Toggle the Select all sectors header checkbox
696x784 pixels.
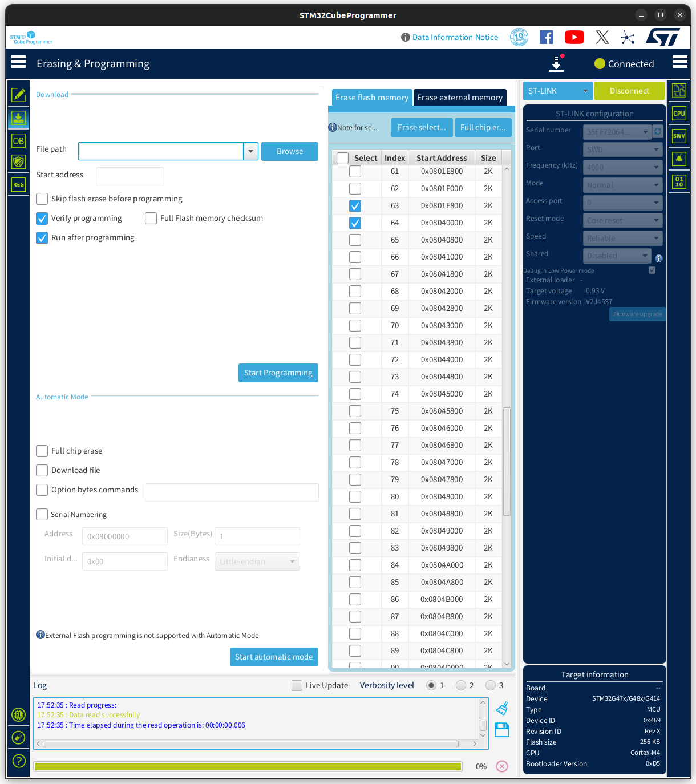coord(342,158)
